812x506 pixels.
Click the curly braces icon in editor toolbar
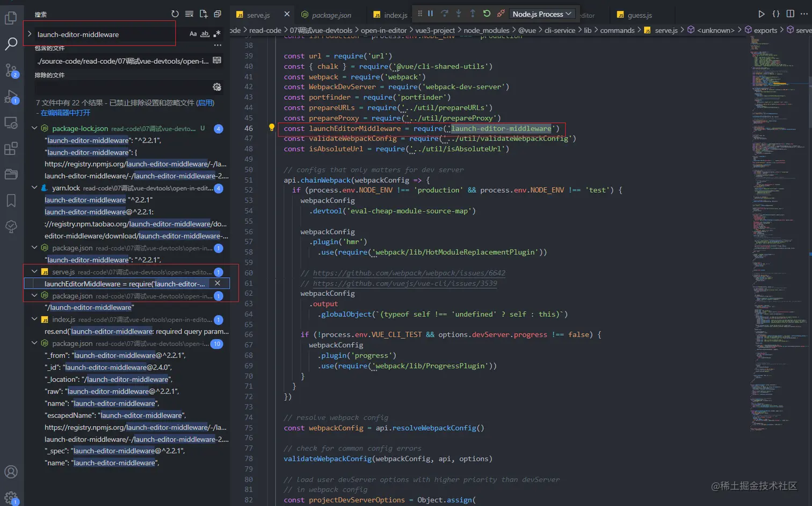coord(775,14)
